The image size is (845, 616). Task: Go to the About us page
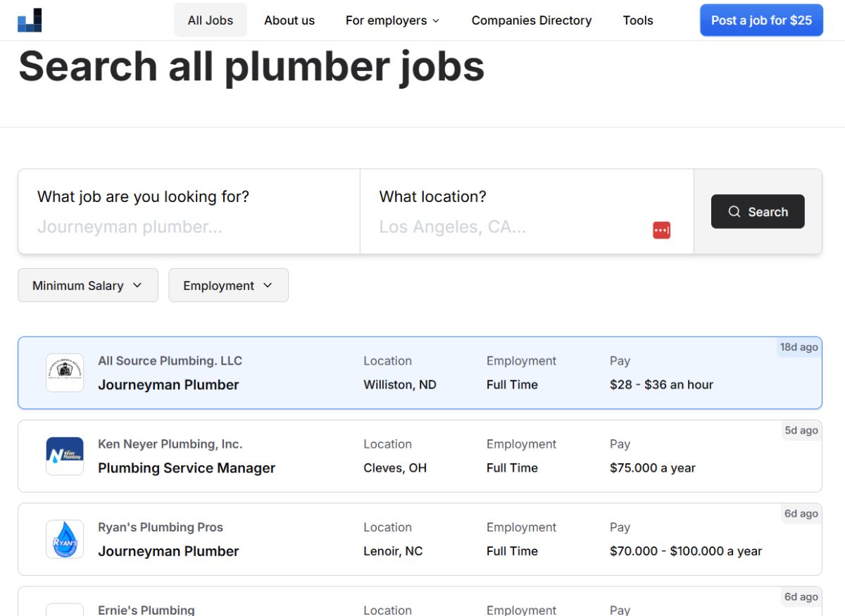(x=289, y=20)
